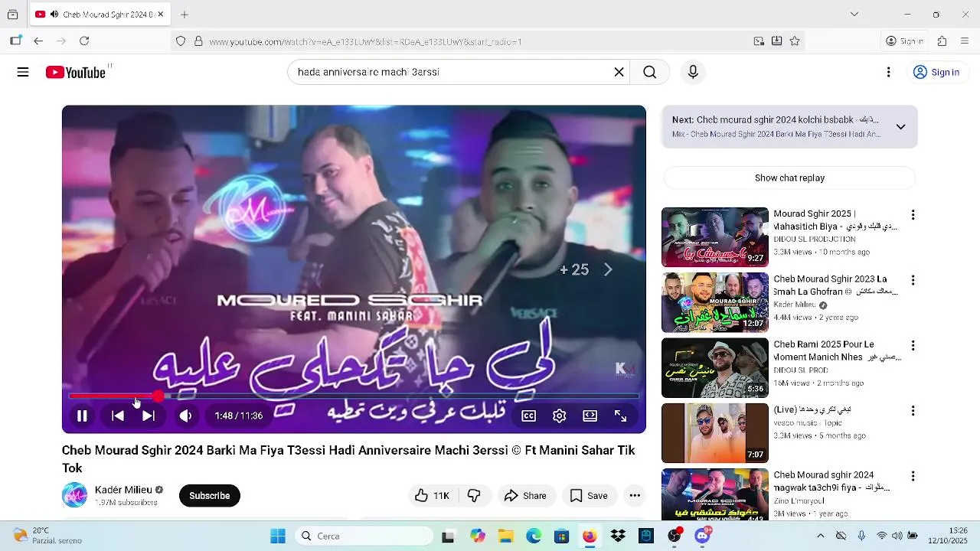Mute tab via speaker icon on tab
This screenshot has height=551, width=980.
[x=54, y=14]
